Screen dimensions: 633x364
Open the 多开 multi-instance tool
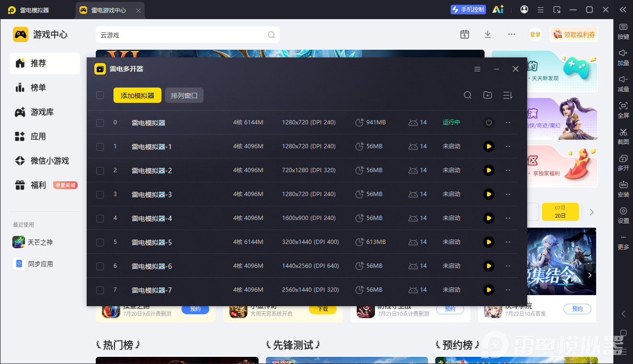coord(623,163)
